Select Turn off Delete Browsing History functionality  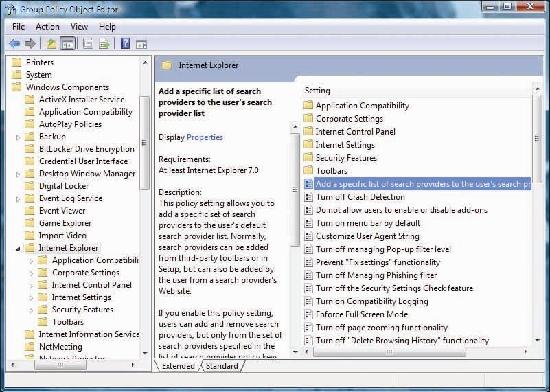coord(402,340)
